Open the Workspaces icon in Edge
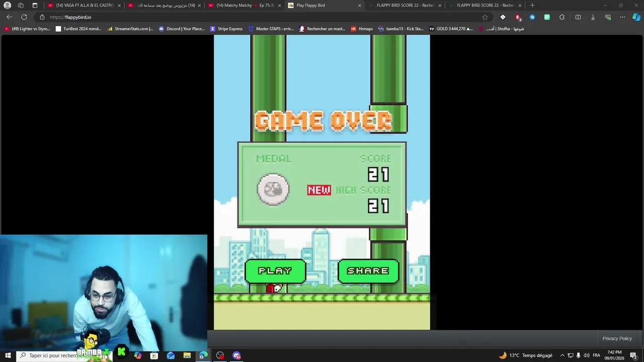This screenshot has height=362, width=644. click(21, 5)
